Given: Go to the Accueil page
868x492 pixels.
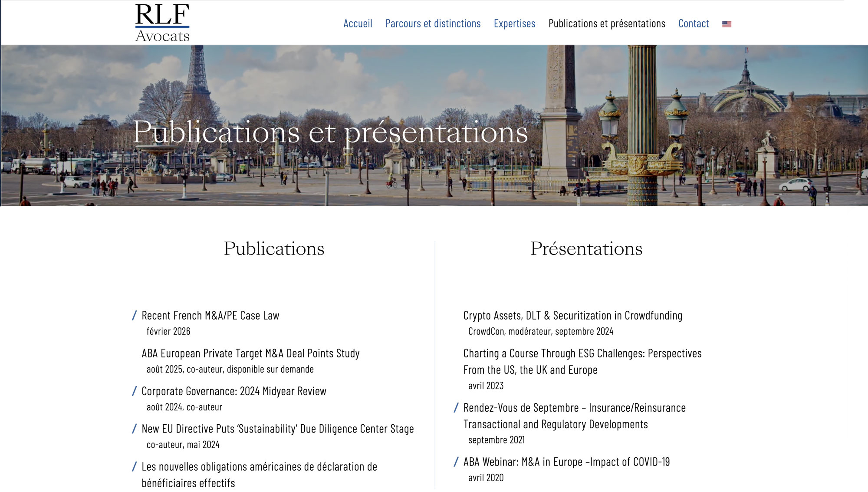Looking at the screenshot, I should (358, 23).
